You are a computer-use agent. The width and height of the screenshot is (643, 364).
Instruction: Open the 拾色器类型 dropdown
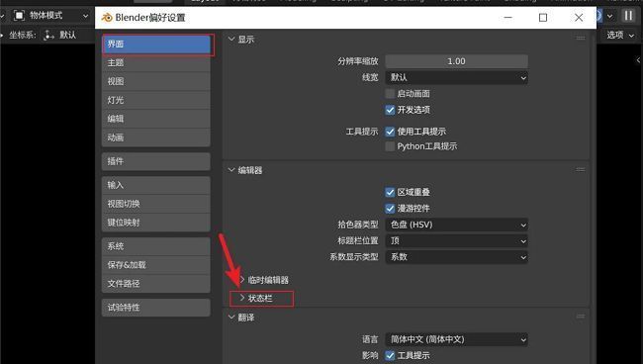(x=456, y=225)
